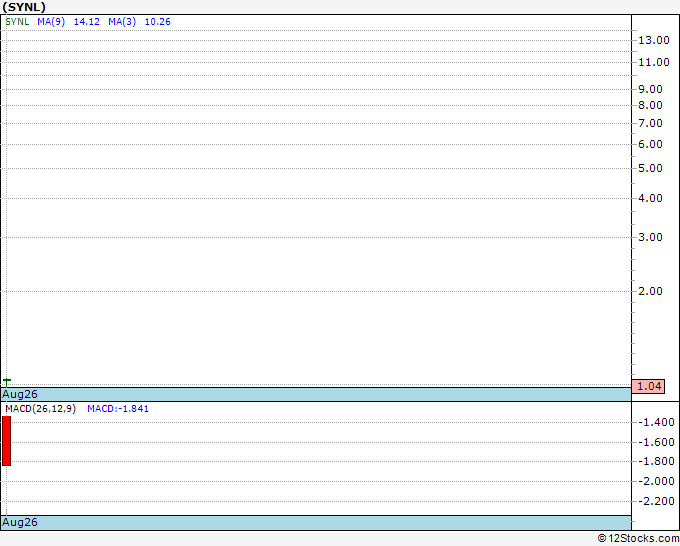
Task: Click the 7.00 price axis label
Action: 651,123
